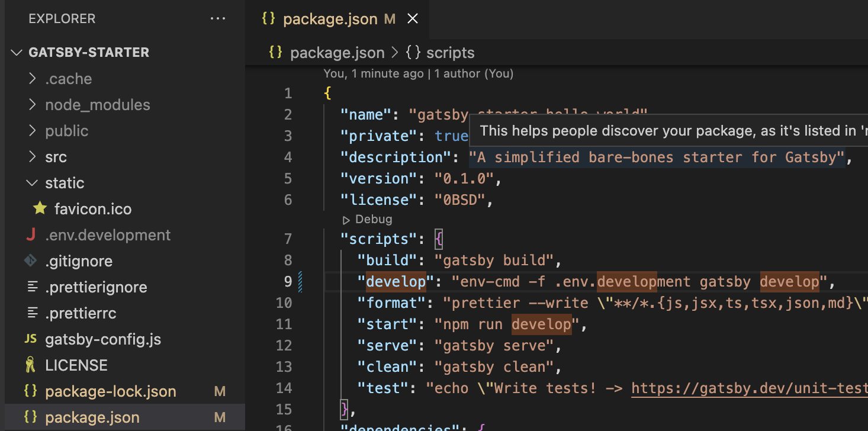Viewport: 868px width, 431px height.
Task: Click the "test" script key
Action: (384, 388)
